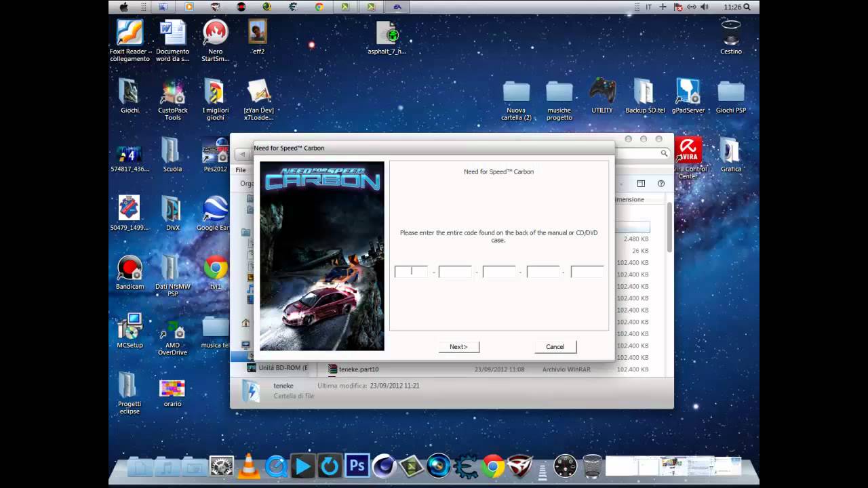Open the Cestino recycle bin icon

(731, 37)
